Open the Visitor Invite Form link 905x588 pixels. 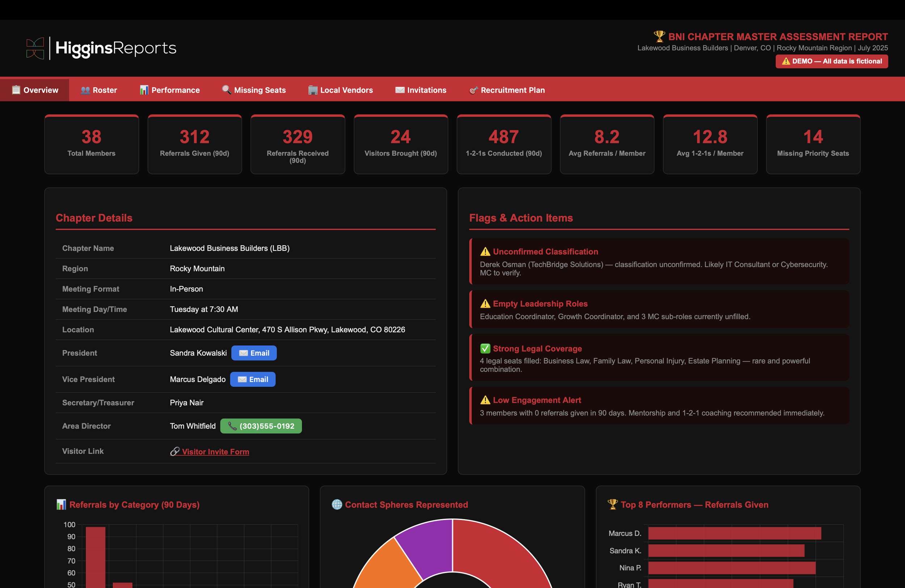tap(215, 451)
